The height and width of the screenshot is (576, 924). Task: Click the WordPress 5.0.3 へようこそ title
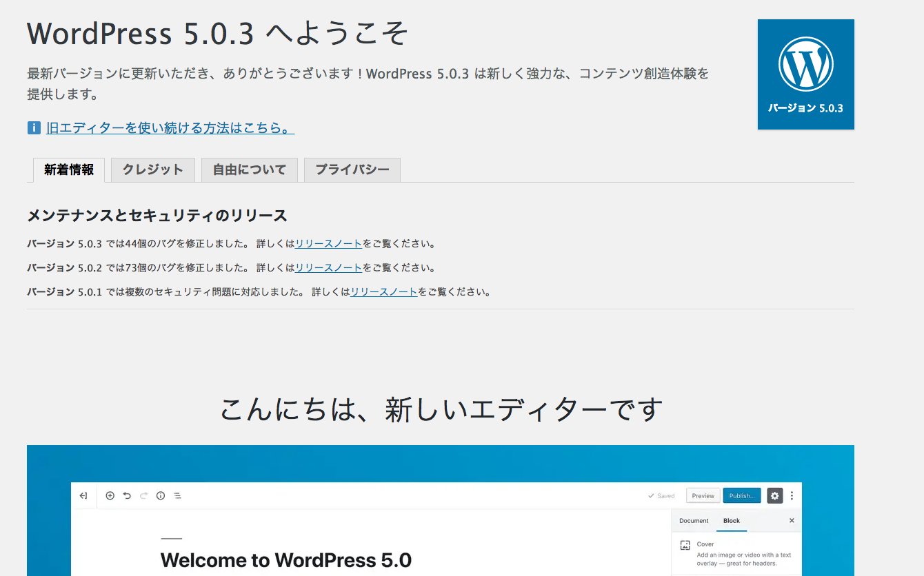click(218, 33)
